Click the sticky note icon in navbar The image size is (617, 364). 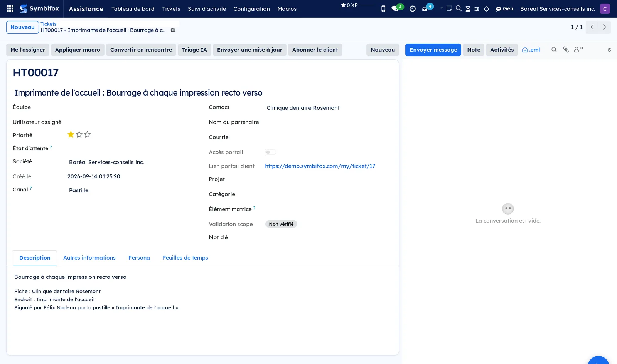(449, 8)
